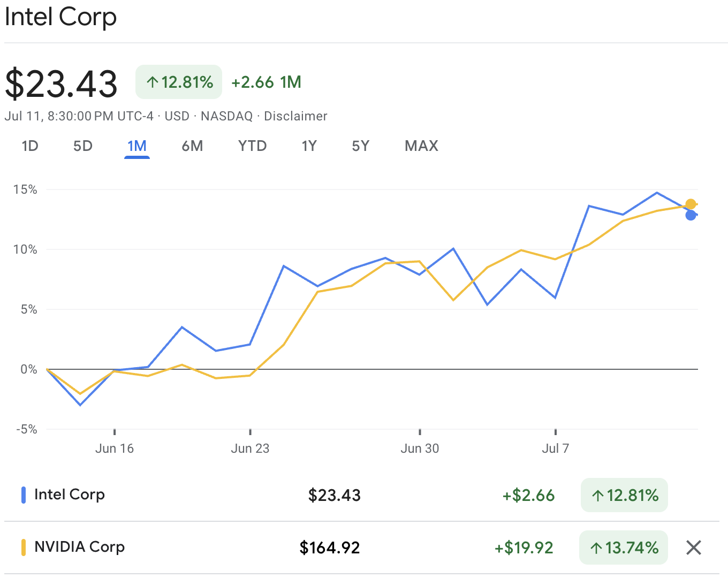Open the 5Y chart view
728x578 pixels.
click(360, 146)
